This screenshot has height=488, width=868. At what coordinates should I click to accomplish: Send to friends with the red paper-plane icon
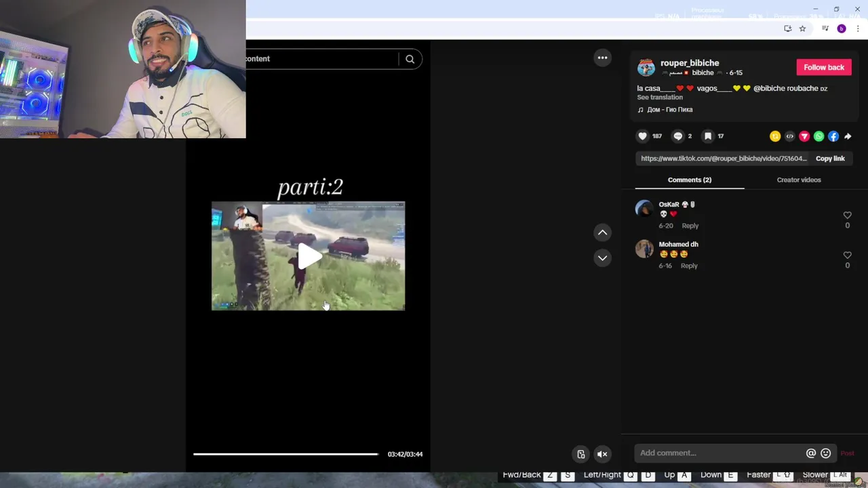pyautogui.click(x=804, y=136)
